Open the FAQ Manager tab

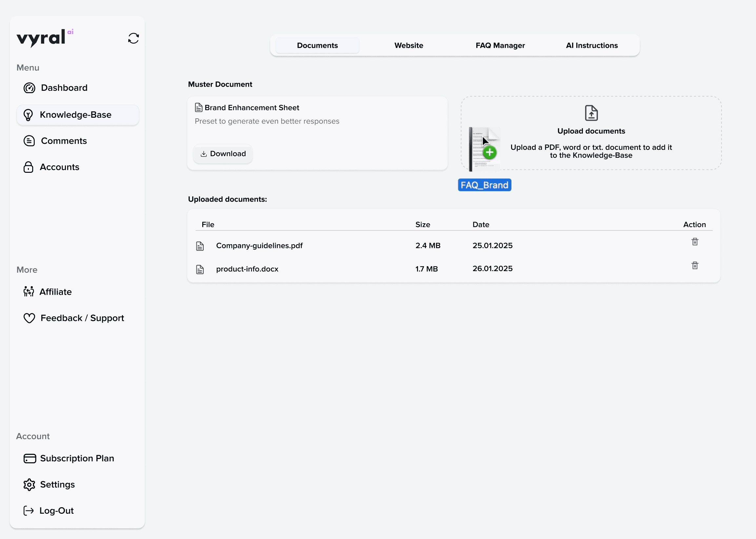500,46
